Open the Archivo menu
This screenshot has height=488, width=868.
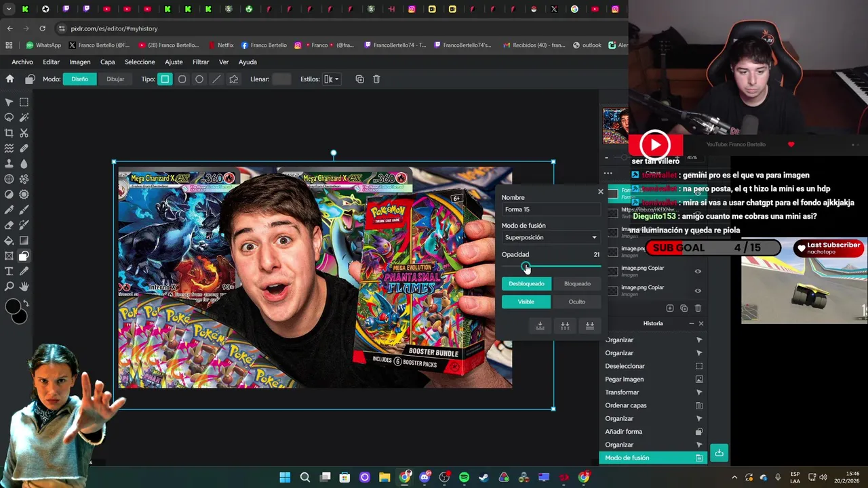[22, 62]
